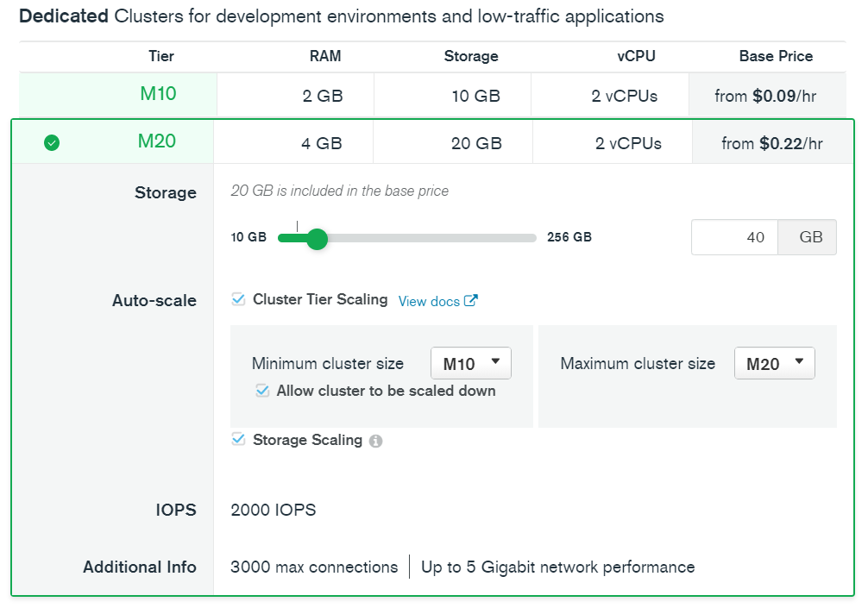Open the Maximum cluster size dropdown
The height and width of the screenshot is (608, 868).
point(774,362)
